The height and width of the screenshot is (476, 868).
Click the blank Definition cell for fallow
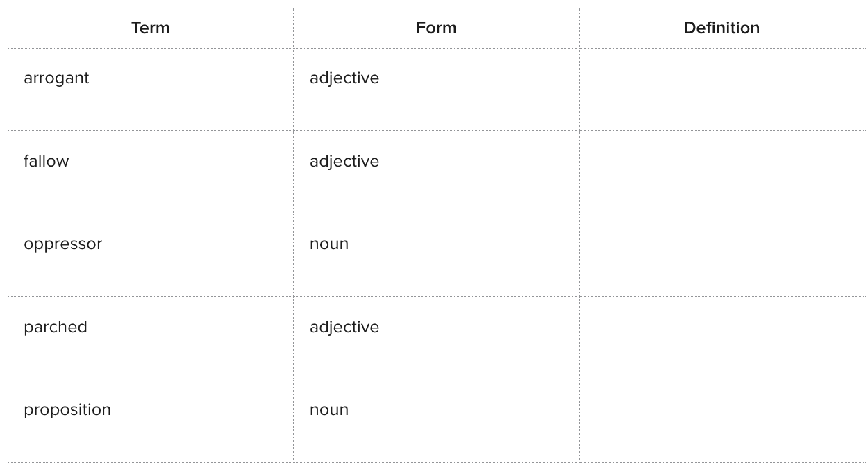722,172
